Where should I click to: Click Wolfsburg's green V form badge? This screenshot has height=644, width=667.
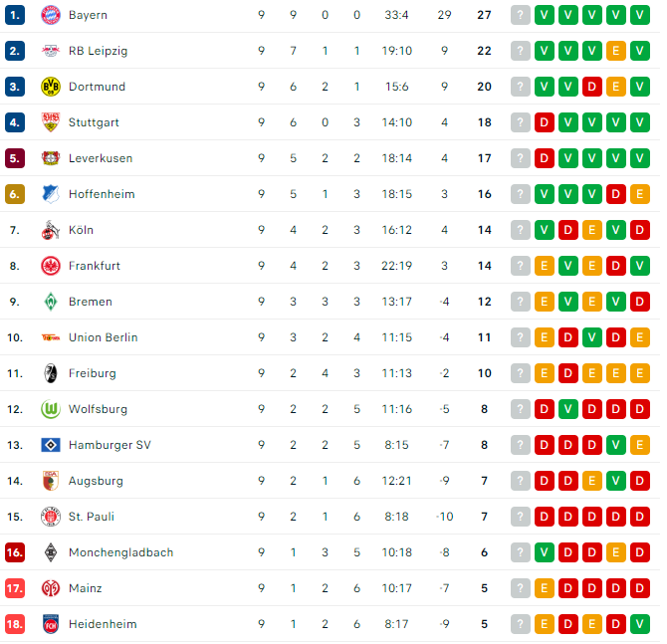coord(568,409)
